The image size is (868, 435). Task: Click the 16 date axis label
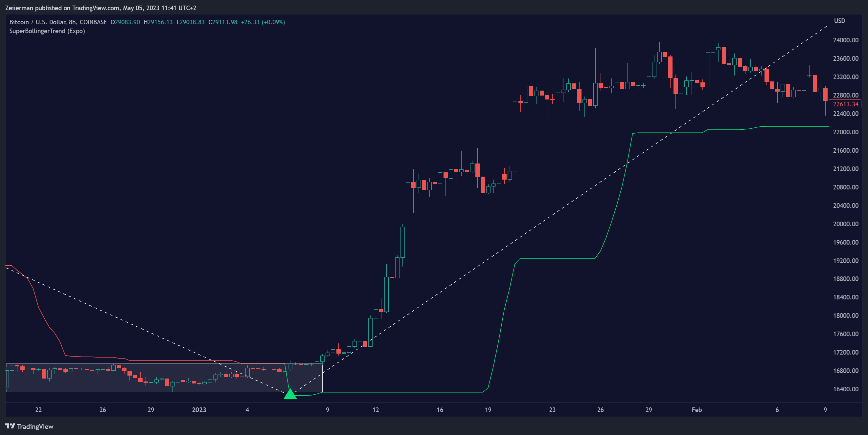[x=440, y=410]
